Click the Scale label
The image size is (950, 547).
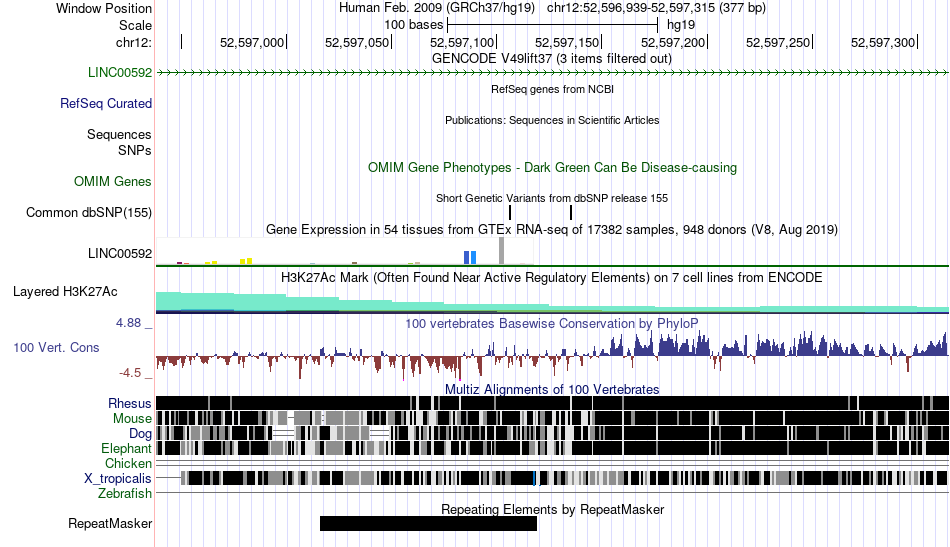coord(135,25)
